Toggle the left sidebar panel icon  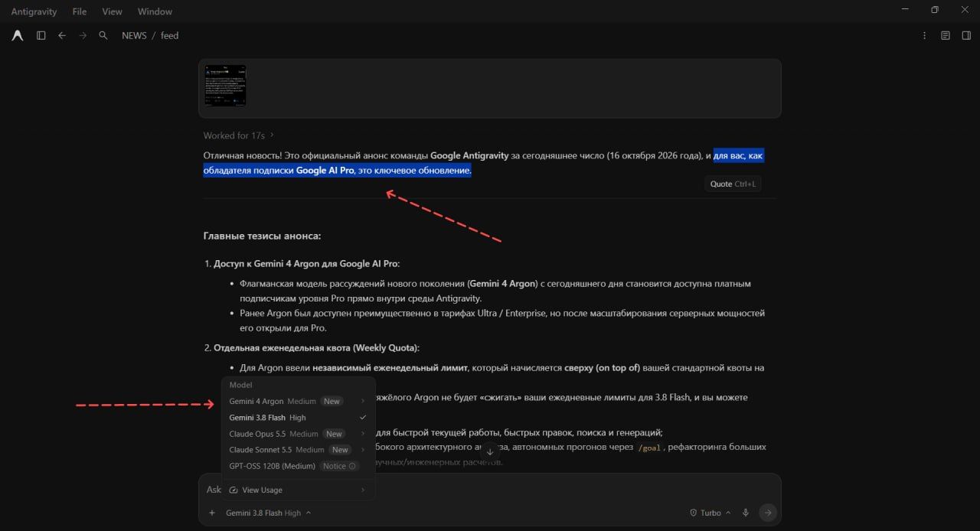[41, 35]
